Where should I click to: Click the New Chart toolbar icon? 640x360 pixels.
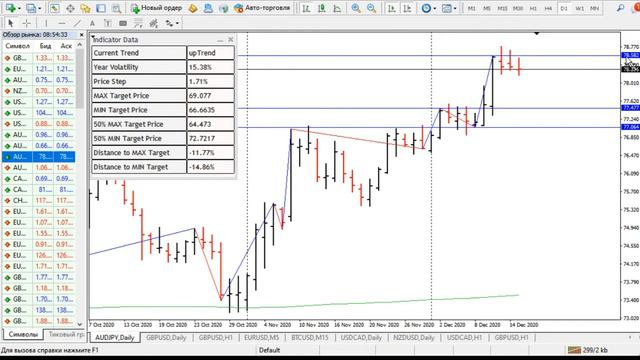coord(10,8)
